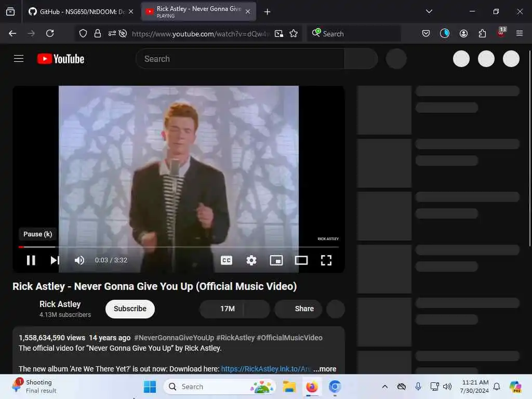The height and width of the screenshot is (399, 532).
Task: Select the Rick Astley playing tab
Action: tap(198, 11)
